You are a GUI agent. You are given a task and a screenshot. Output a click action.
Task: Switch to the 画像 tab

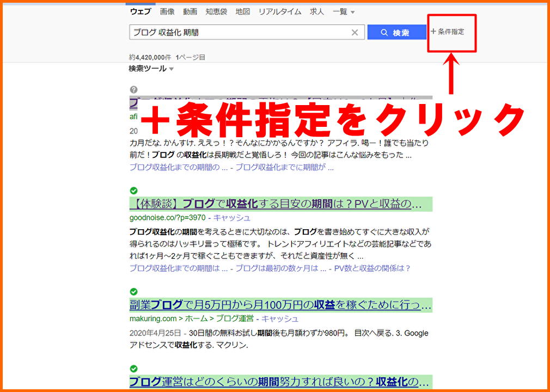[x=167, y=12]
